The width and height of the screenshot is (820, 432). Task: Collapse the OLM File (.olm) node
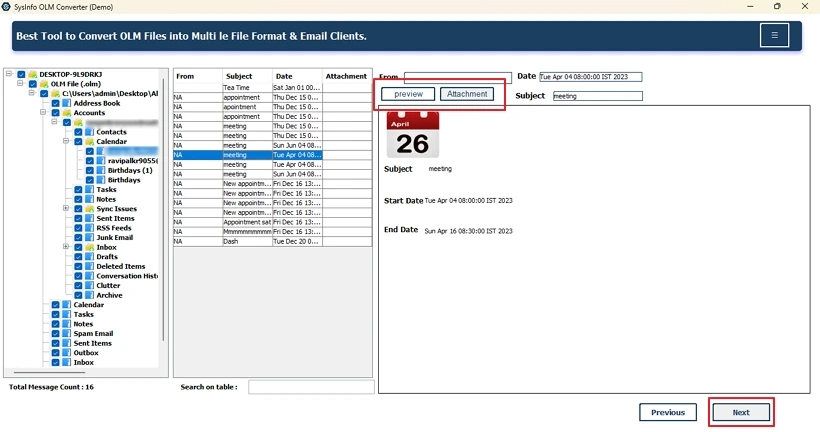[x=20, y=83]
